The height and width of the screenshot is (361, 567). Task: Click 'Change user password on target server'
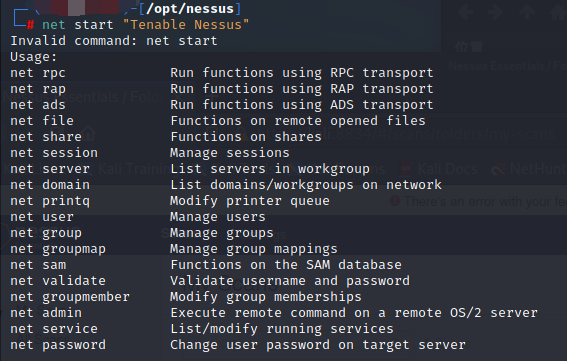point(318,345)
